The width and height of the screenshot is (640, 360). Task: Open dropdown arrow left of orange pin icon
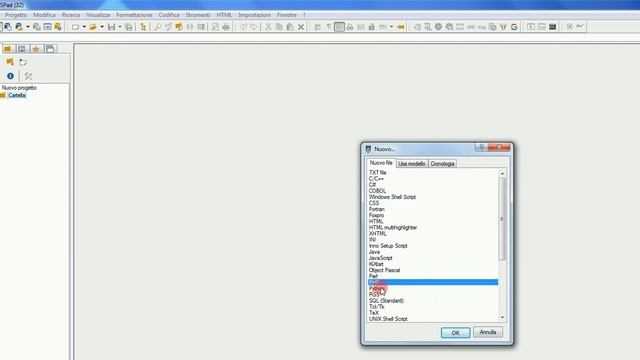tap(391, 27)
